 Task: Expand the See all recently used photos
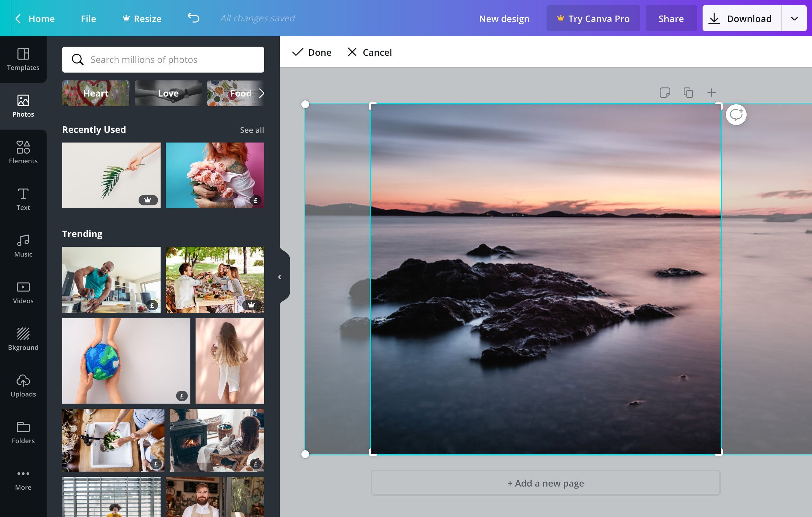[252, 130]
